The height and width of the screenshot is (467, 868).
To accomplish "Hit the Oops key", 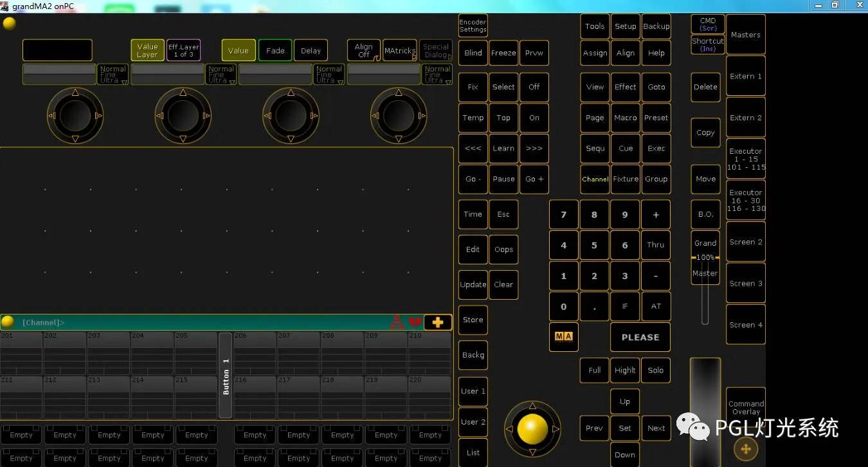I will tap(503, 250).
